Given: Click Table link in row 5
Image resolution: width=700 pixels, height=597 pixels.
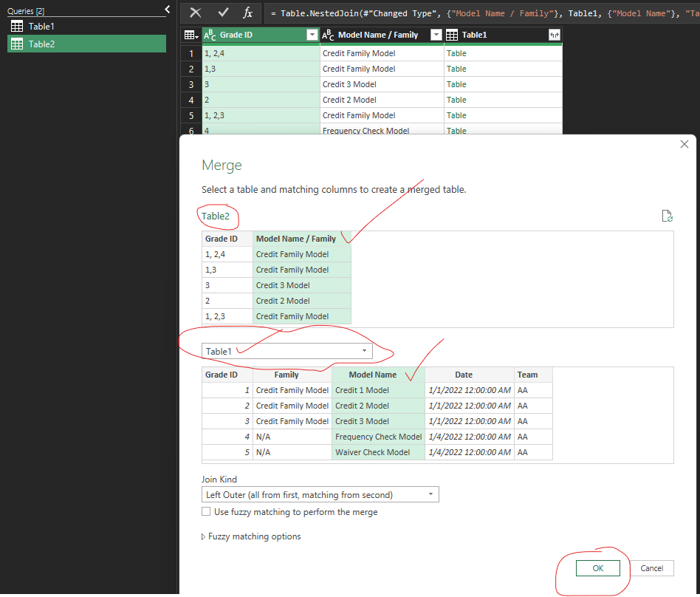Looking at the screenshot, I should 456,115.
